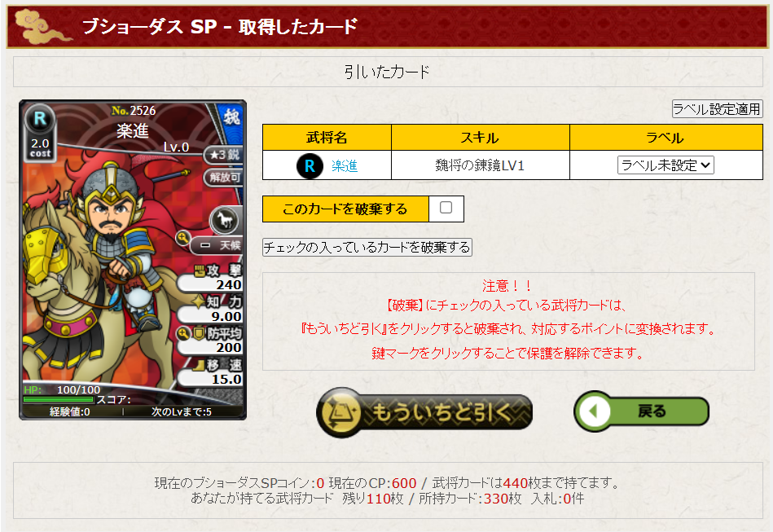The height and width of the screenshot is (532, 773).
Task: Open the ラベル未設定 dropdown
Action: pyautogui.click(x=665, y=165)
